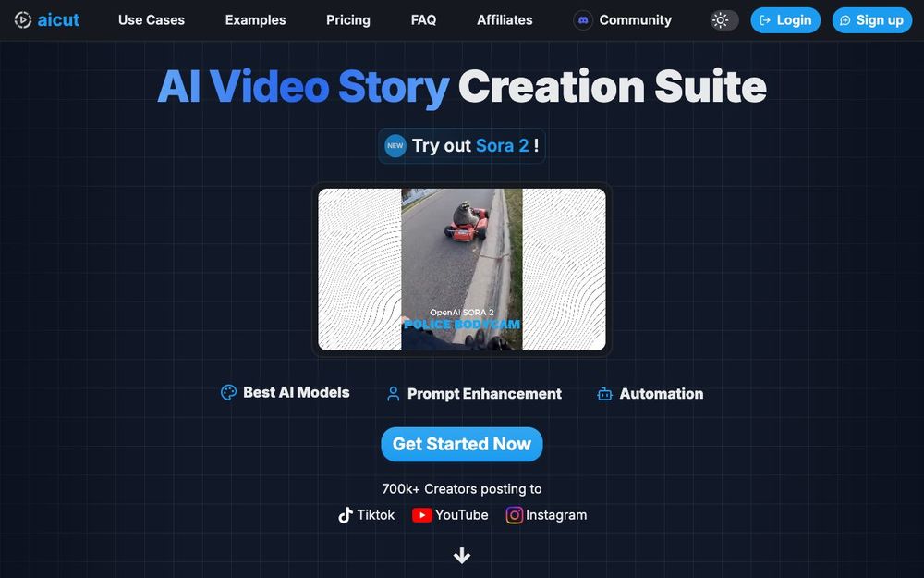The height and width of the screenshot is (578, 924).
Task: Click the YouTube play icon
Action: click(x=423, y=515)
